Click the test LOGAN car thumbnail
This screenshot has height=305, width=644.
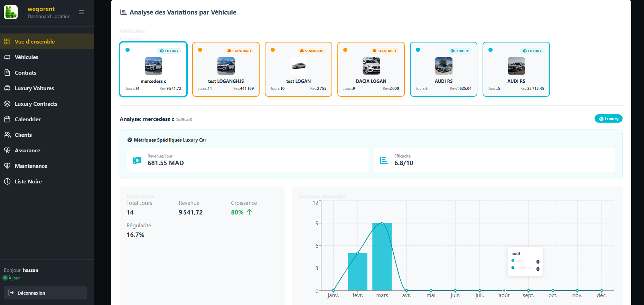[x=298, y=66]
